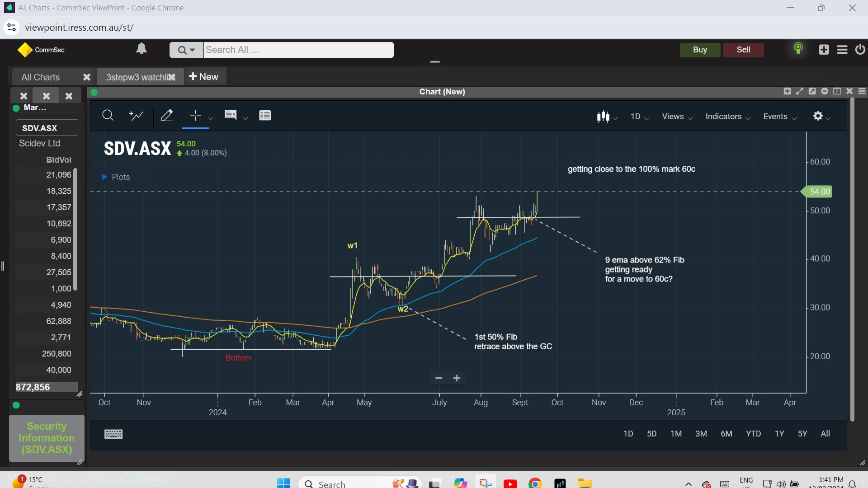Screen dimensions: 868x488
Task: Select the 1Y time range
Action: click(x=779, y=434)
